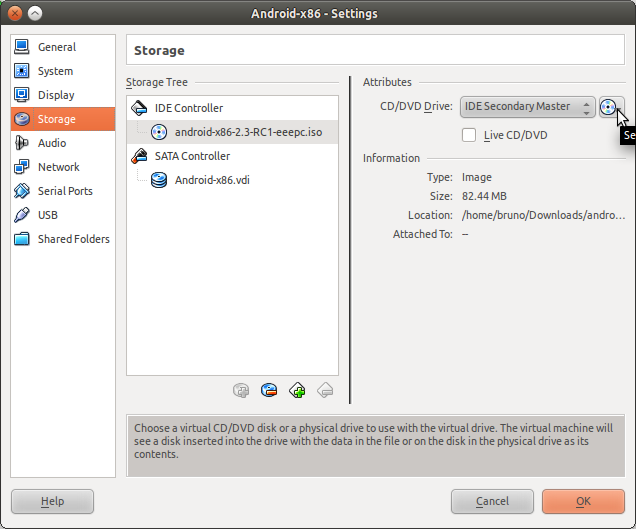This screenshot has height=529, width=636.
Task: Click the greyed-out add attachment icon
Action: [241, 390]
